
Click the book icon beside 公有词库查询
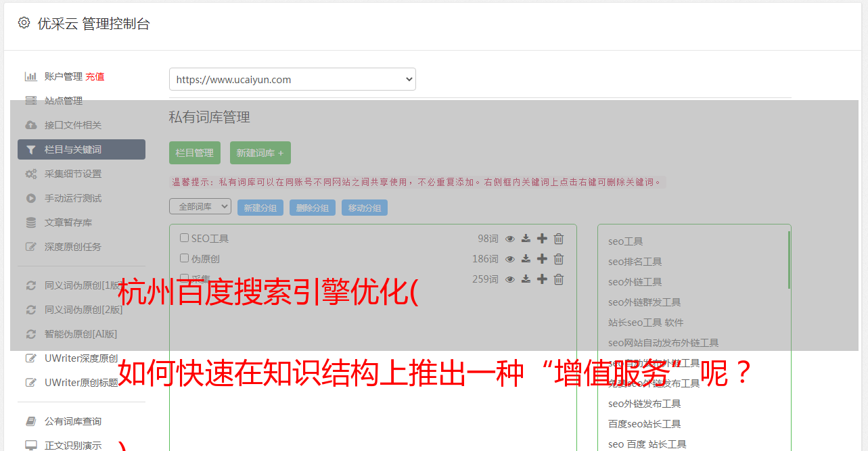(x=30, y=421)
